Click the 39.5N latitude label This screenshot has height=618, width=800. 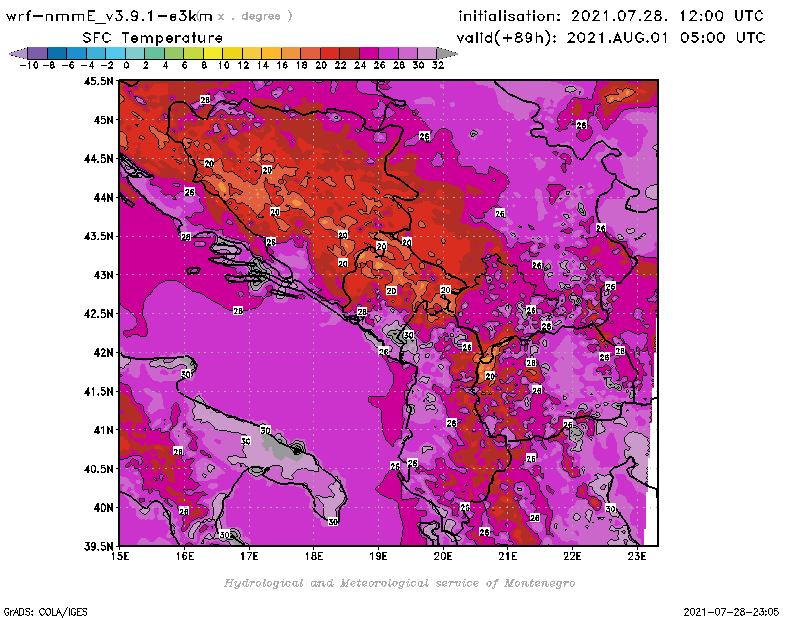[x=98, y=547]
